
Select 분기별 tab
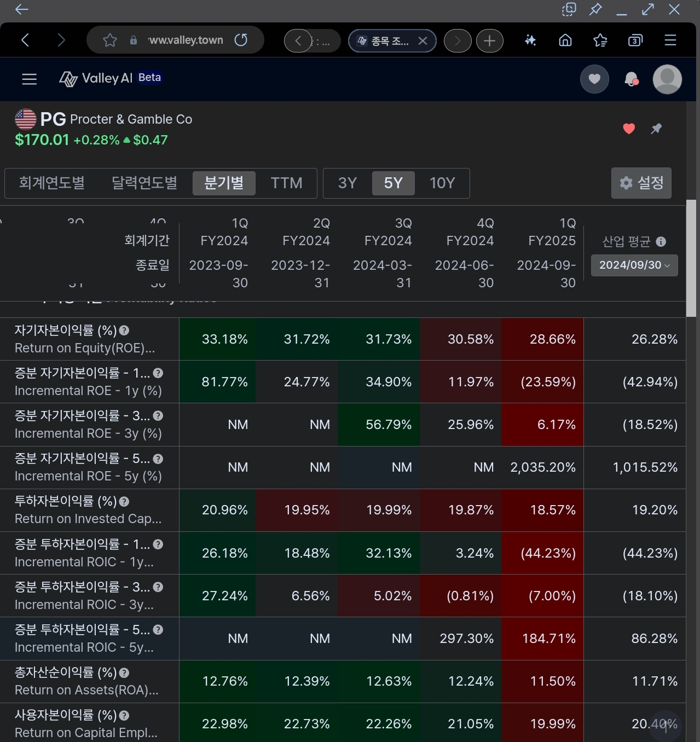click(224, 183)
